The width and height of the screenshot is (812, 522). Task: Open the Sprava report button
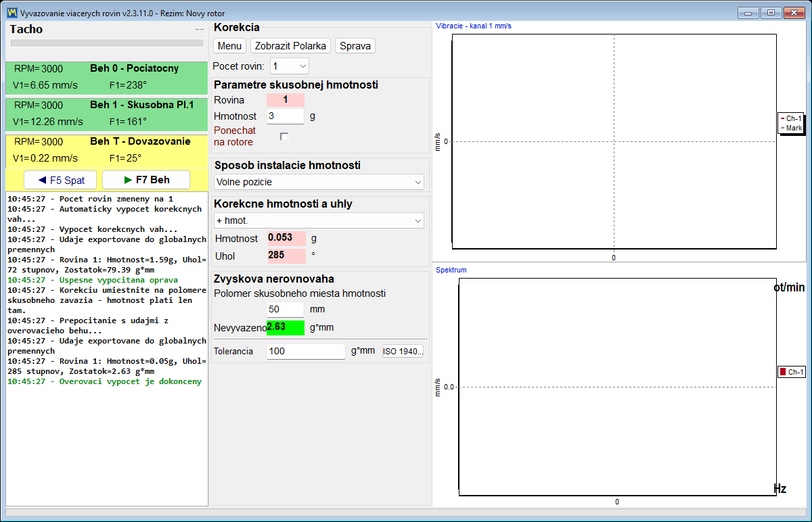(355, 46)
